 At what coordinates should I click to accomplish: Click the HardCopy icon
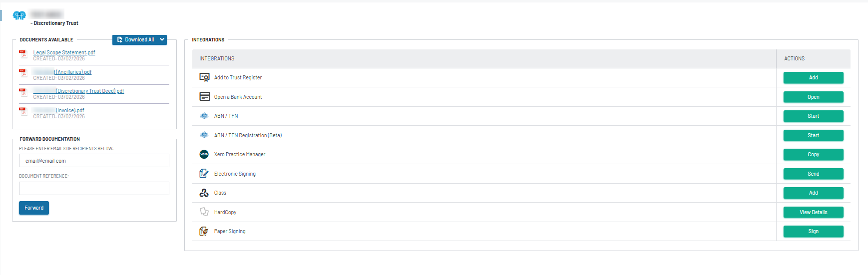204,212
